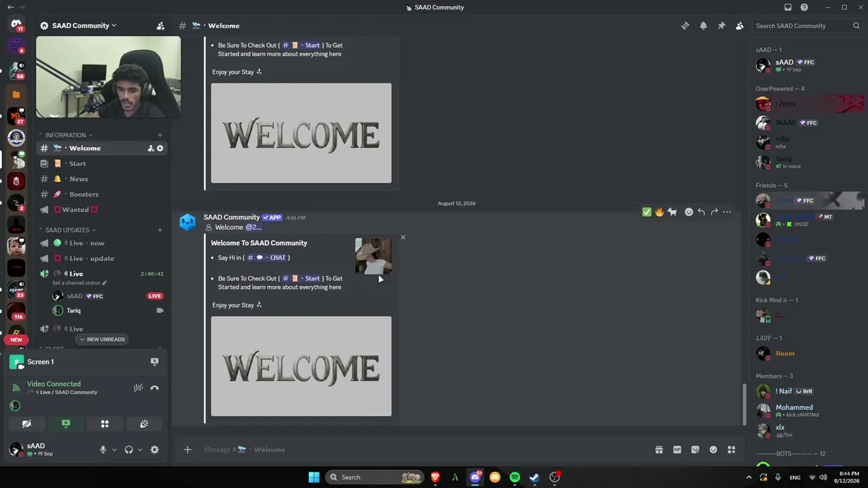Disconnect from the voice channel

pos(155,388)
